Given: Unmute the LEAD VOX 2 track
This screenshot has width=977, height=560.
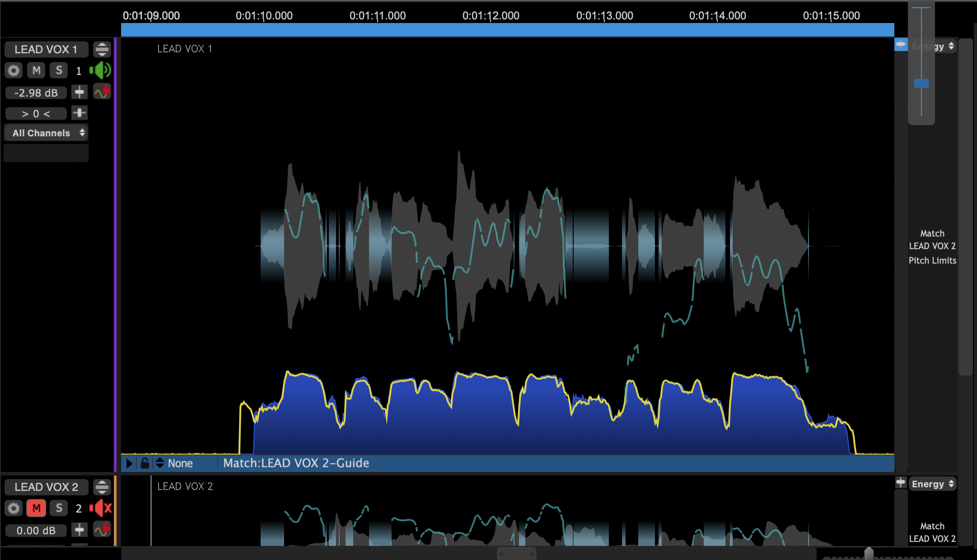Looking at the screenshot, I should click(36, 508).
